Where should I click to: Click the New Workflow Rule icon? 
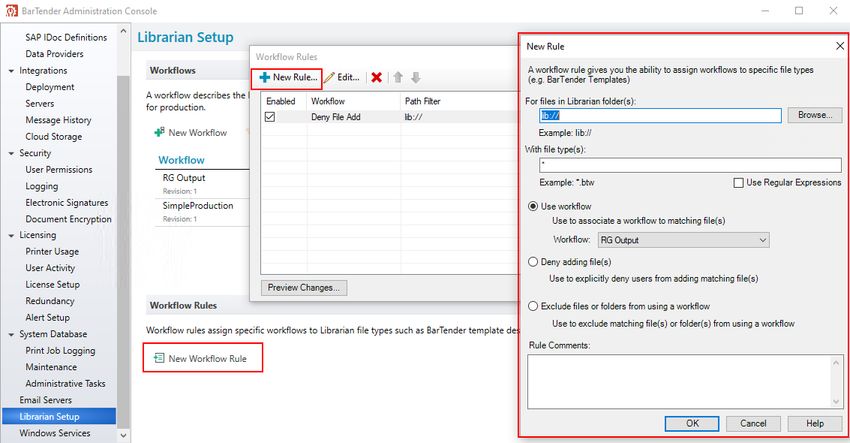click(x=159, y=358)
